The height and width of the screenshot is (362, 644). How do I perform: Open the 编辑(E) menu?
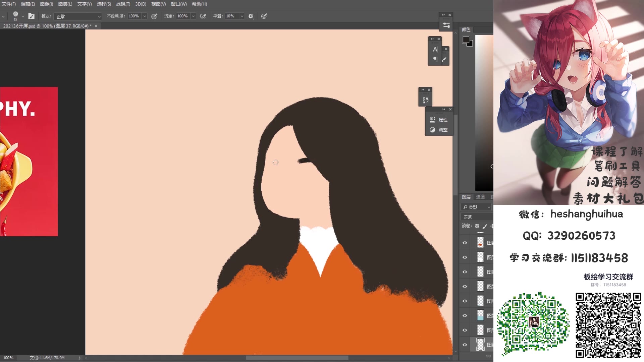pos(28,4)
